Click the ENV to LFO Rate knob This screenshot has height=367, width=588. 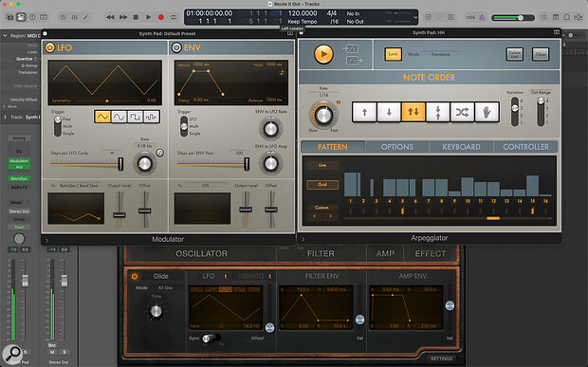coord(270,129)
